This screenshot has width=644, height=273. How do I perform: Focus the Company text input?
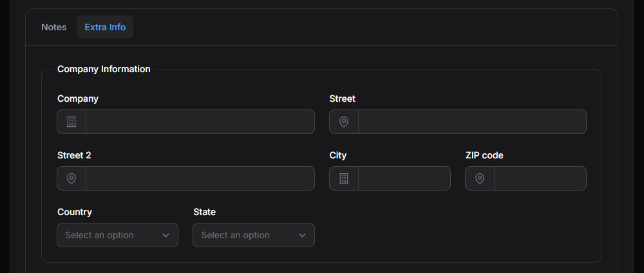pos(200,122)
